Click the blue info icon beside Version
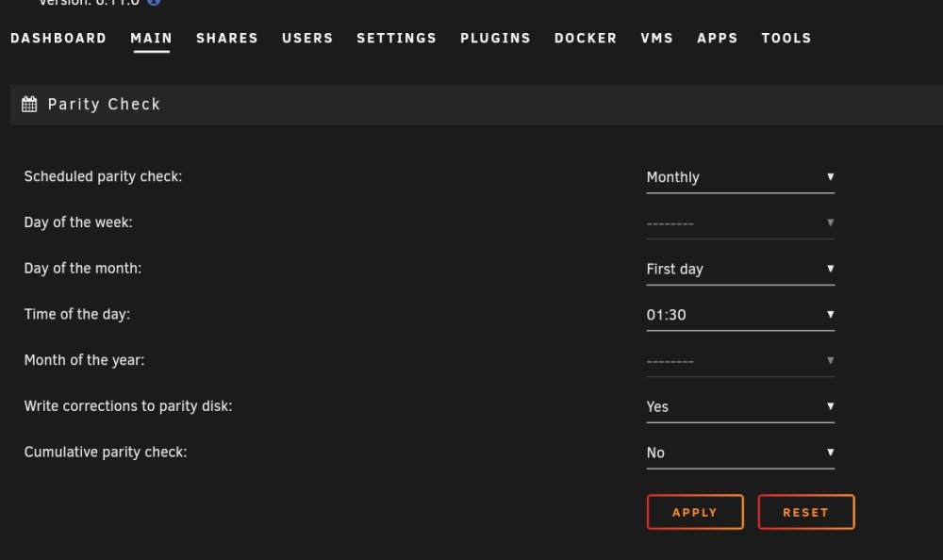This screenshot has width=943, height=560. 154,2
